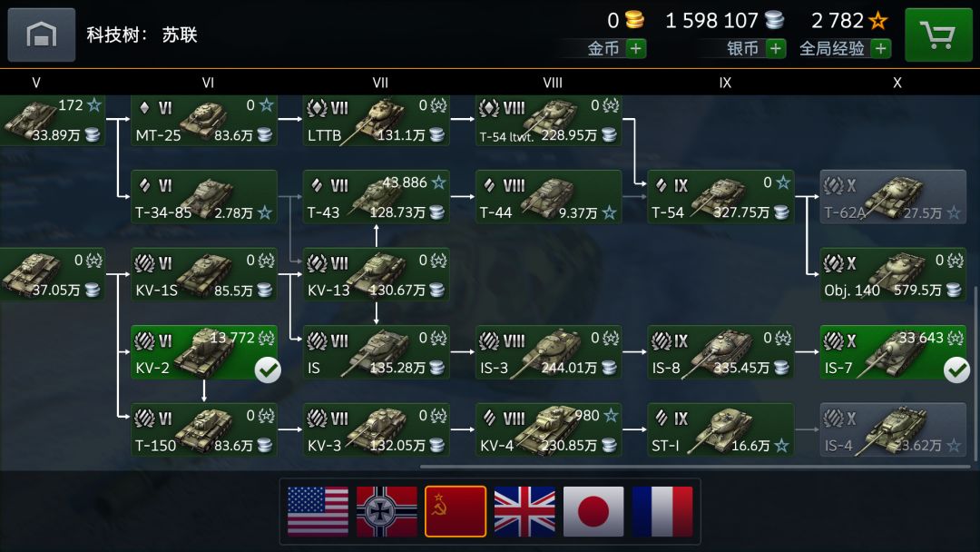Click the IS-7 green checkmark

956,370
